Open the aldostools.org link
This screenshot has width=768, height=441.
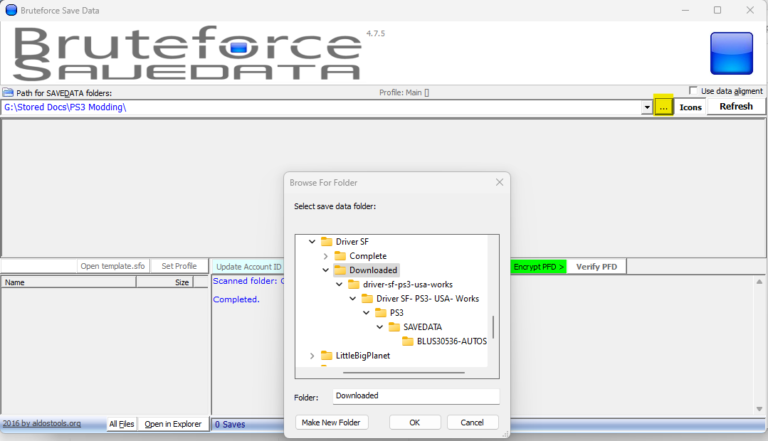(42, 423)
